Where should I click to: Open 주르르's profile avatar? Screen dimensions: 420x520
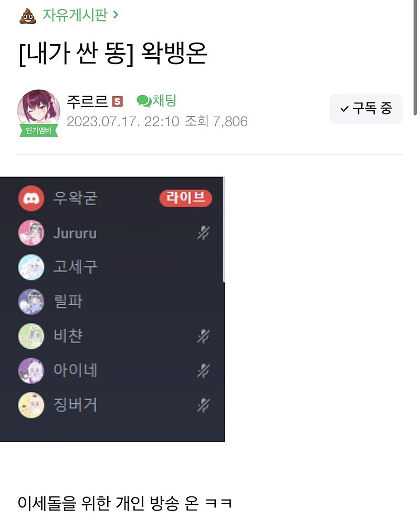[39, 111]
